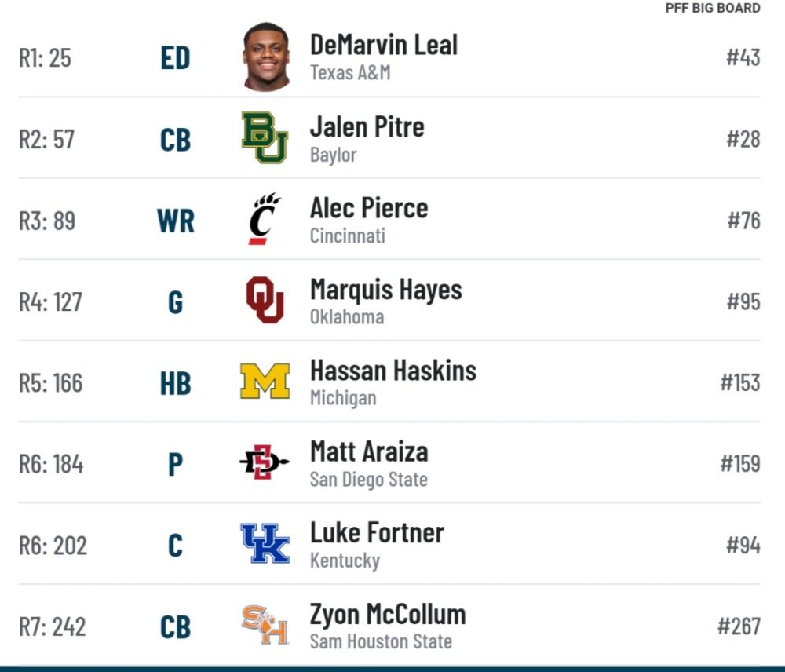Open DeMarvin Leal's player name link

tap(384, 45)
